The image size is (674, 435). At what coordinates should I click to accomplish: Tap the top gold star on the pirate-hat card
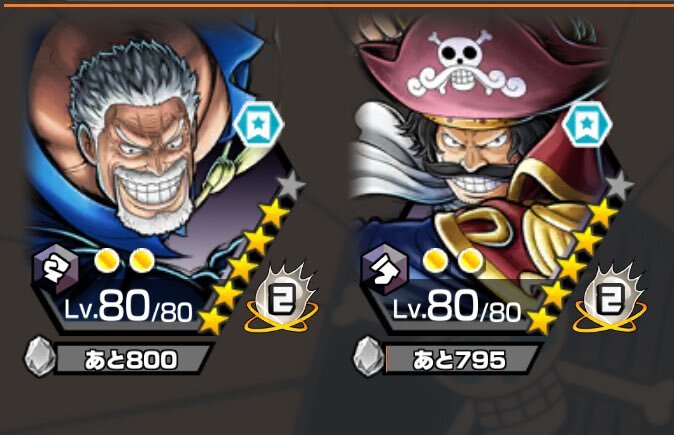click(x=603, y=213)
